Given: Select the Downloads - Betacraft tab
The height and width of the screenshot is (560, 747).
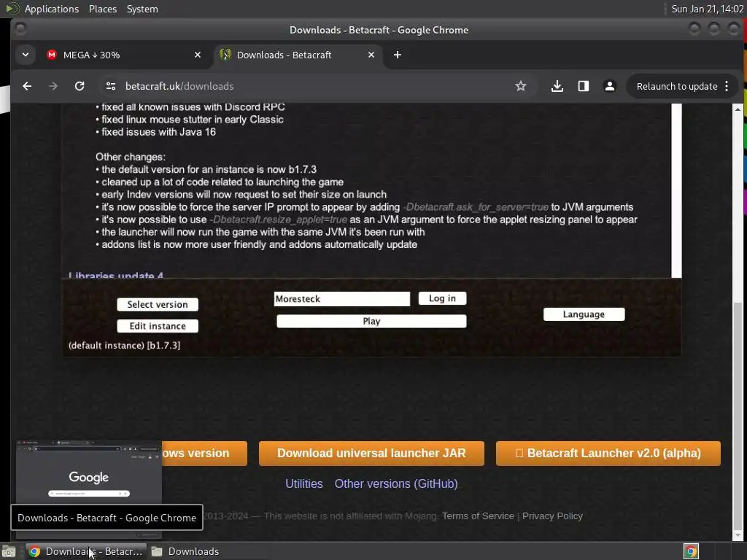Looking at the screenshot, I should (298, 55).
